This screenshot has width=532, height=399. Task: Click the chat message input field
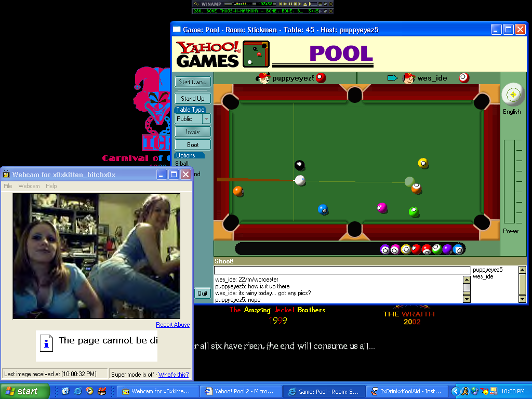(342, 271)
